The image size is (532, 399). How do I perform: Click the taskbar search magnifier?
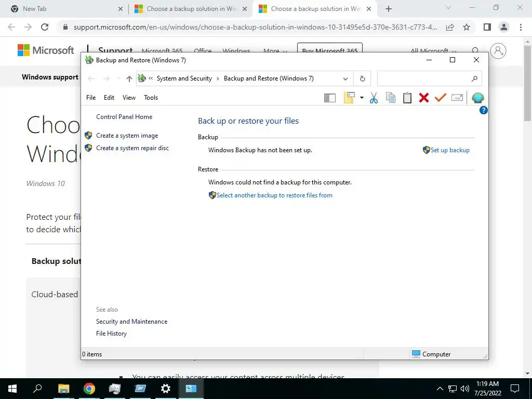37,389
